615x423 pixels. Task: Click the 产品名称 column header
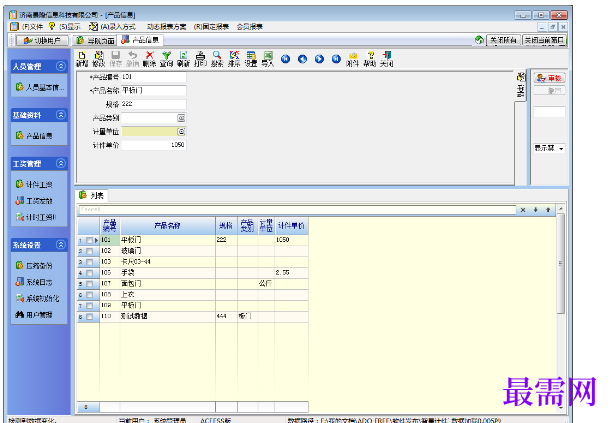tap(167, 226)
